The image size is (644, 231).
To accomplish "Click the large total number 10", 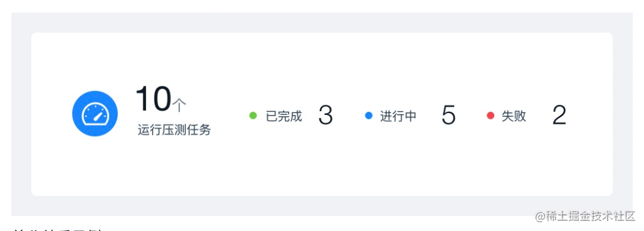I will 153,99.
